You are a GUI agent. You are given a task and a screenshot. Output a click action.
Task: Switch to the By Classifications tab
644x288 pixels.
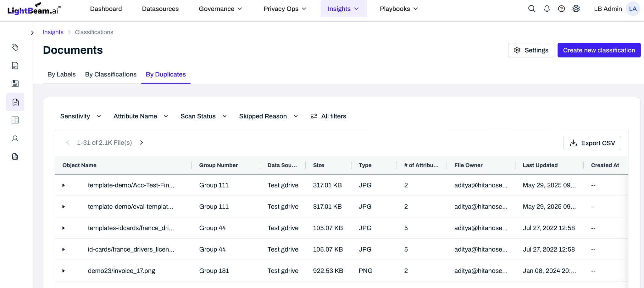[111, 74]
